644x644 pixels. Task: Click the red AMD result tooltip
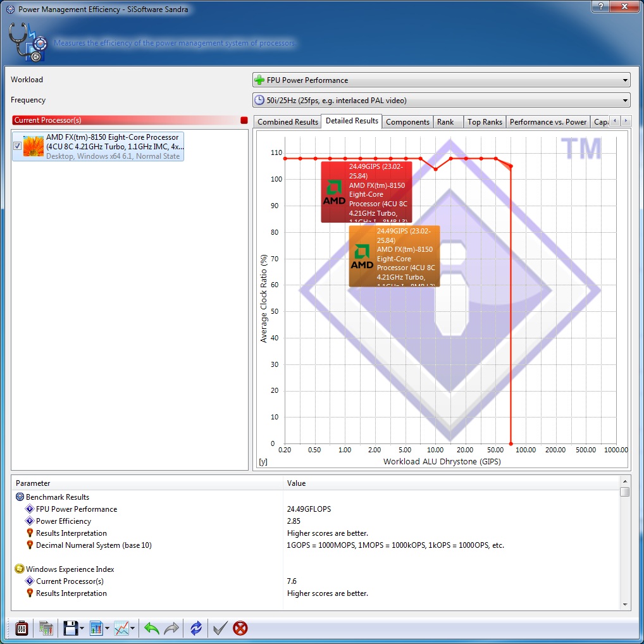click(x=366, y=192)
